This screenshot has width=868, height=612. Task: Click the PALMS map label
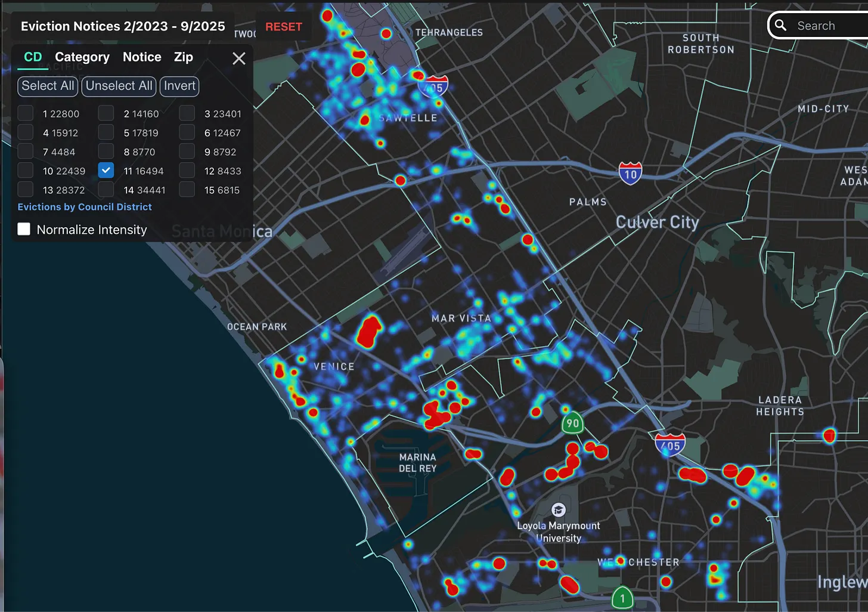(x=588, y=202)
